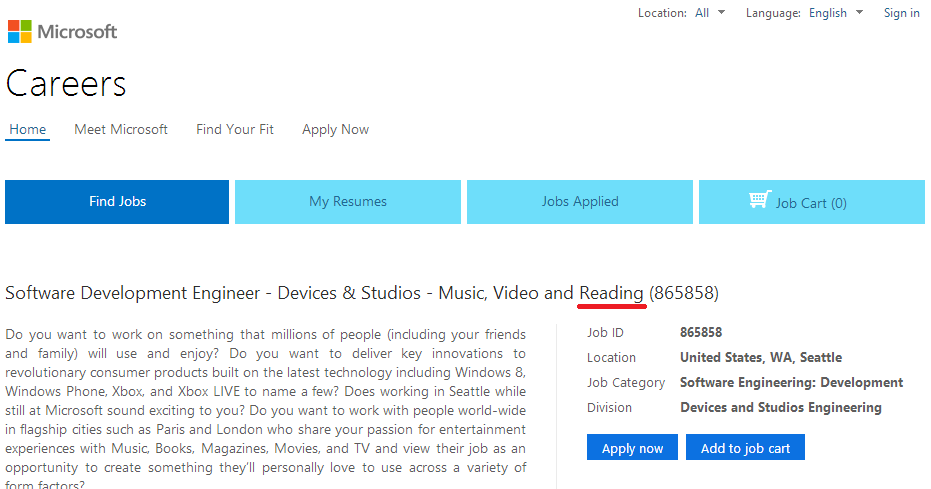Click the English language selection text

click(x=828, y=13)
